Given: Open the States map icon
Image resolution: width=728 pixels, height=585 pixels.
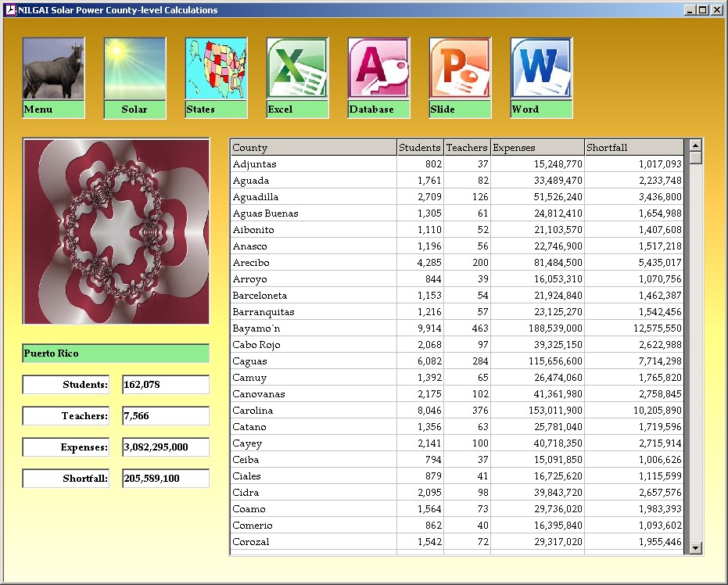Looking at the screenshot, I should click(x=216, y=69).
